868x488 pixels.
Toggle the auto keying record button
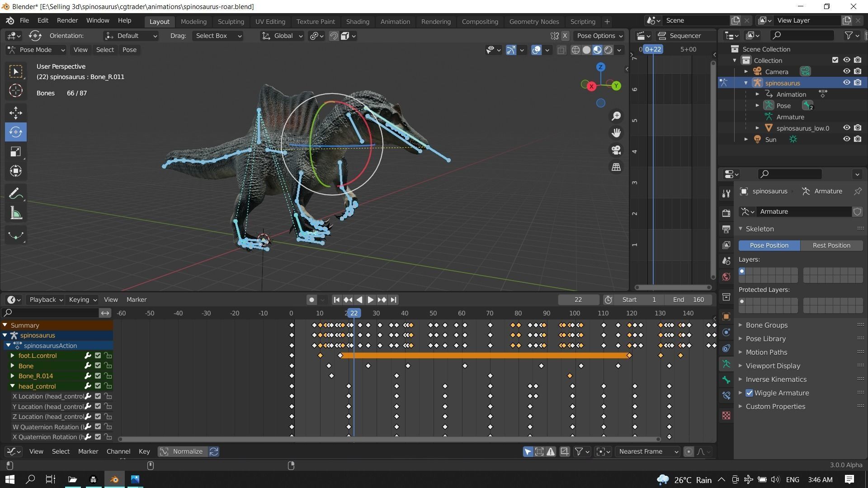pyautogui.click(x=311, y=300)
